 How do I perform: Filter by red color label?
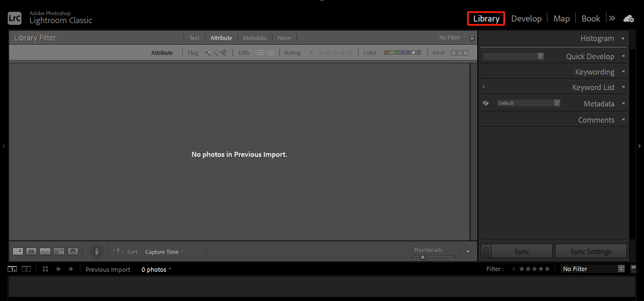point(387,53)
